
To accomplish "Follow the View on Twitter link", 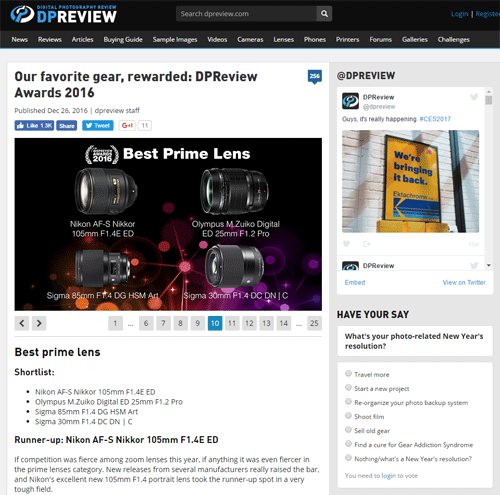I will [464, 282].
